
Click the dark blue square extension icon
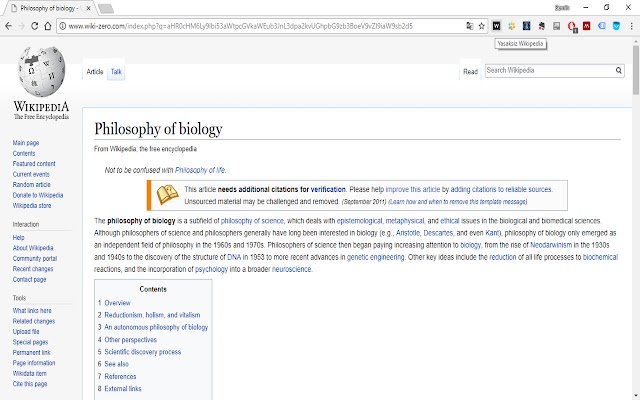tap(527, 26)
